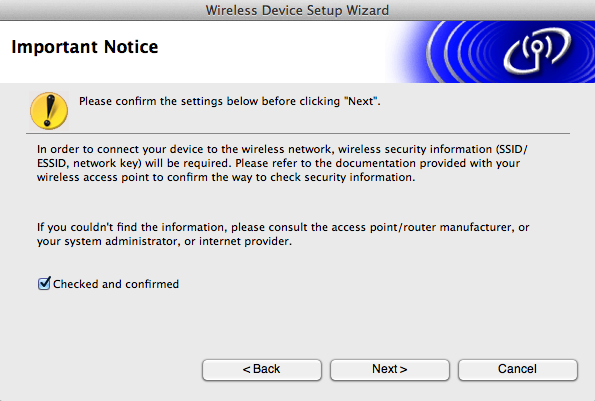595x401 pixels.
Task: Click the horizontal separator line below warning
Action: click(298, 134)
